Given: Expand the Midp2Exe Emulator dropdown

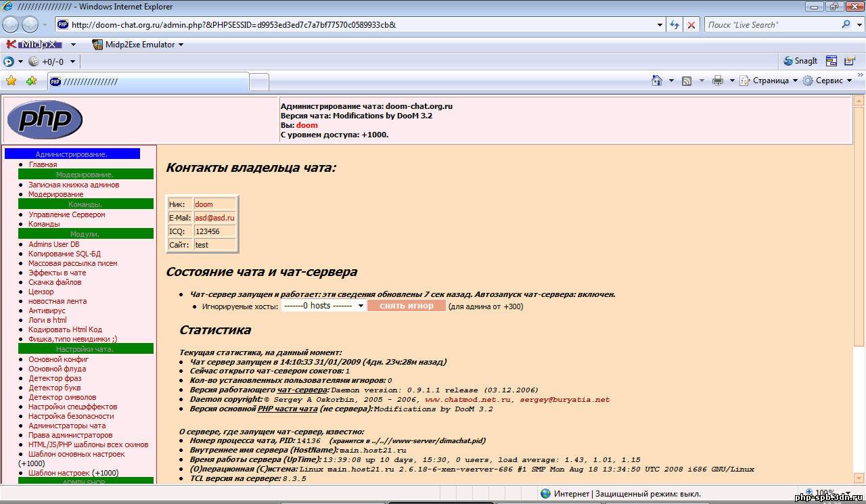Looking at the screenshot, I should click(181, 45).
